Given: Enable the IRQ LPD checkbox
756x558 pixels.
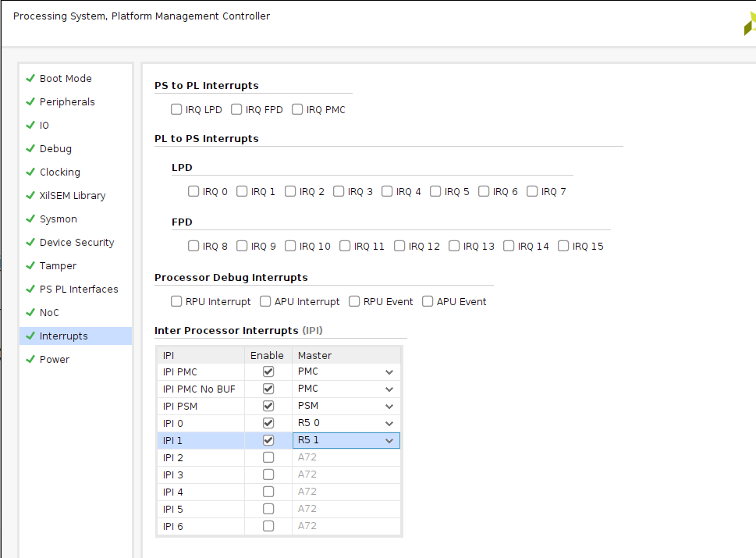Looking at the screenshot, I should pyautogui.click(x=176, y=110).
